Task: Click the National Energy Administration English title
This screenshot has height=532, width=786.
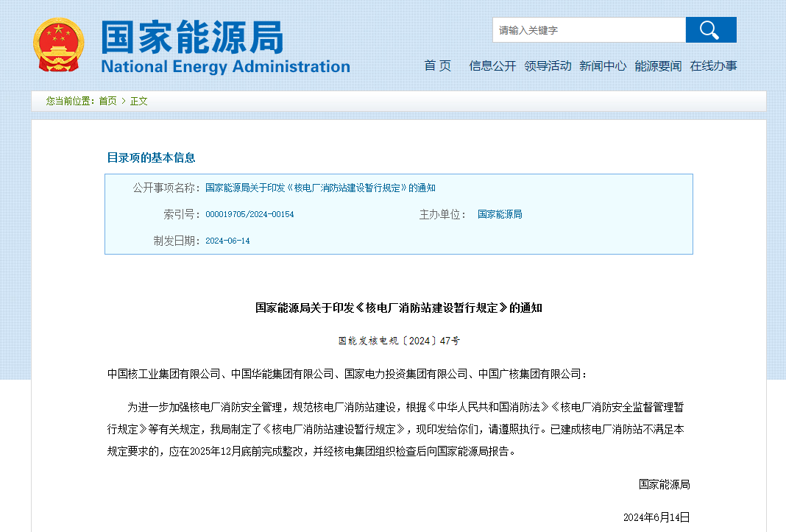Action: click(226, 66)
